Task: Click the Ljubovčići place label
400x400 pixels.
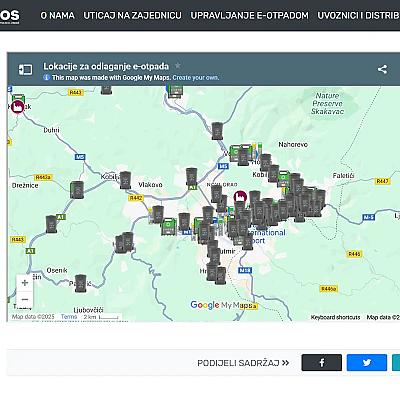Action: [x=88, y=310]
